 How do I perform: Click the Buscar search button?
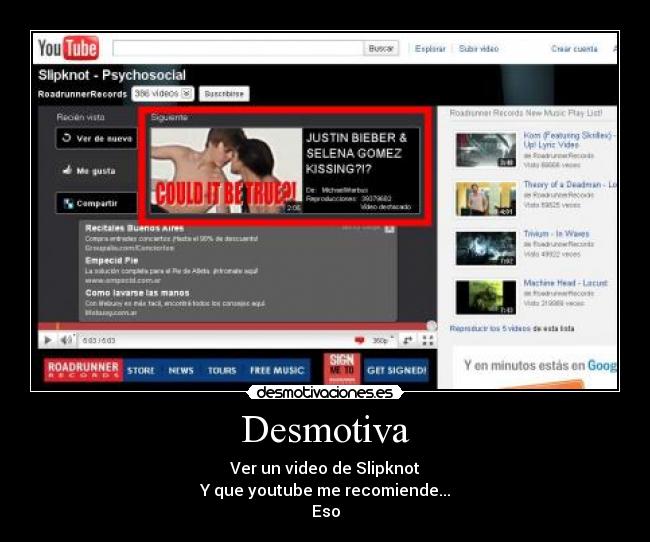coord(381,49)
